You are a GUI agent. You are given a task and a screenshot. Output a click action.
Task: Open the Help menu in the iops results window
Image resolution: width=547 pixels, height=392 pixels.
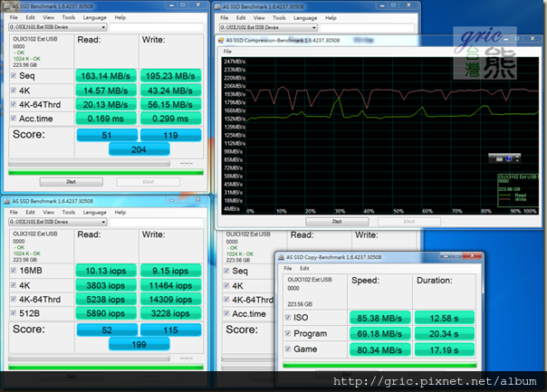(120, 212)
